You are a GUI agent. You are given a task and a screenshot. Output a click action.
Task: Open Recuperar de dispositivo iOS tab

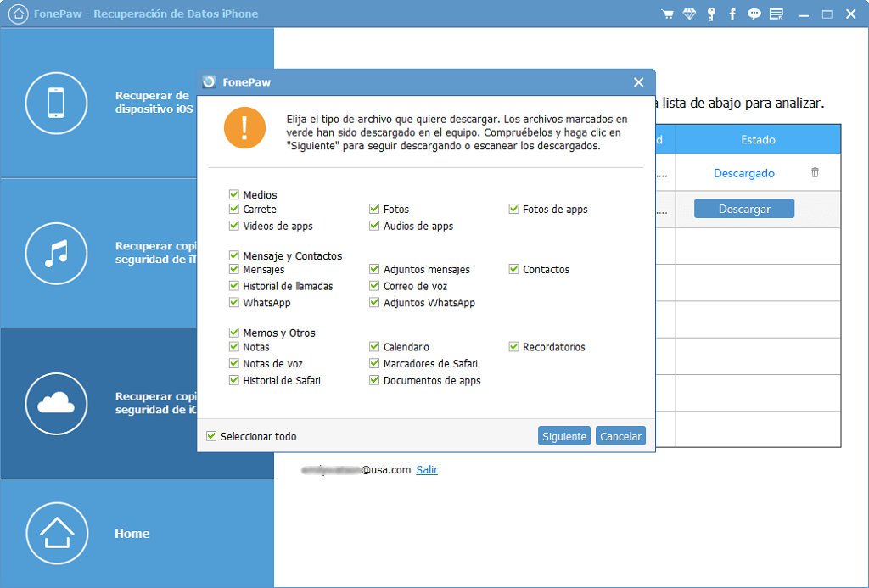(x=137, y=103)
